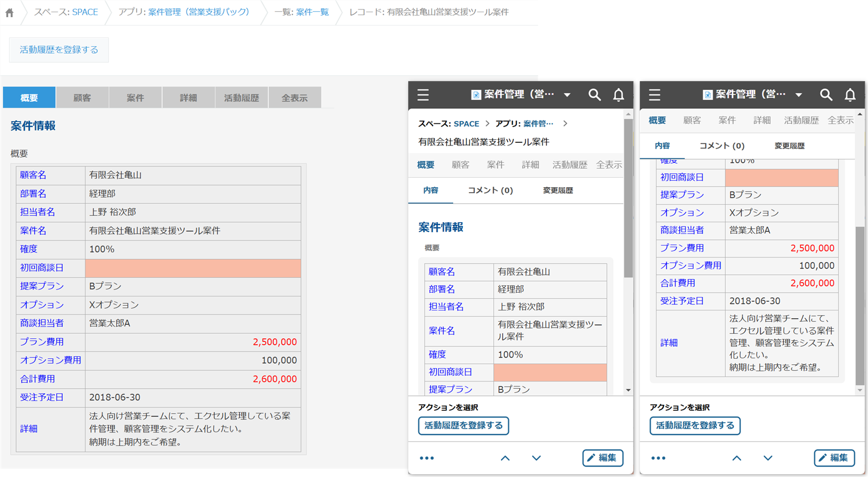Tap search icon in middle mobile panel

click(594, 95)
